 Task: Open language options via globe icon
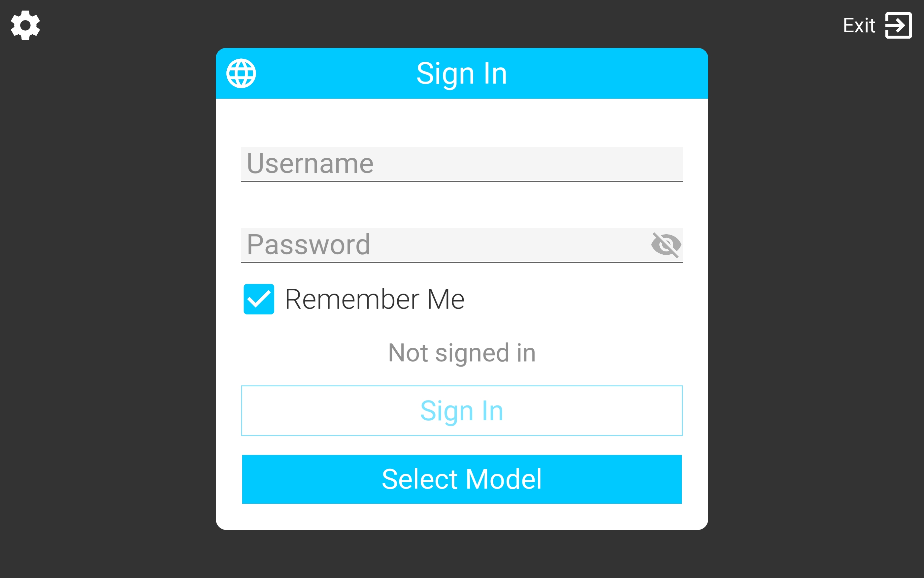pyautogui.click(x=241, y=73)
